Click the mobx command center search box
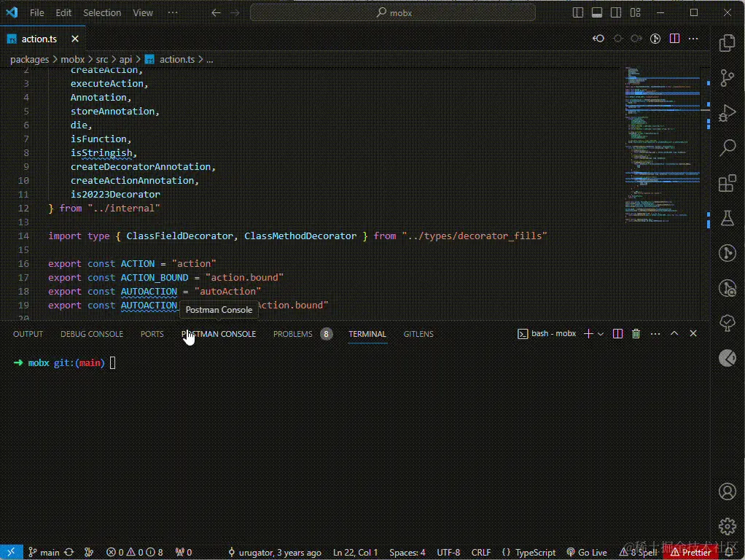 click(x=393, y=13)
